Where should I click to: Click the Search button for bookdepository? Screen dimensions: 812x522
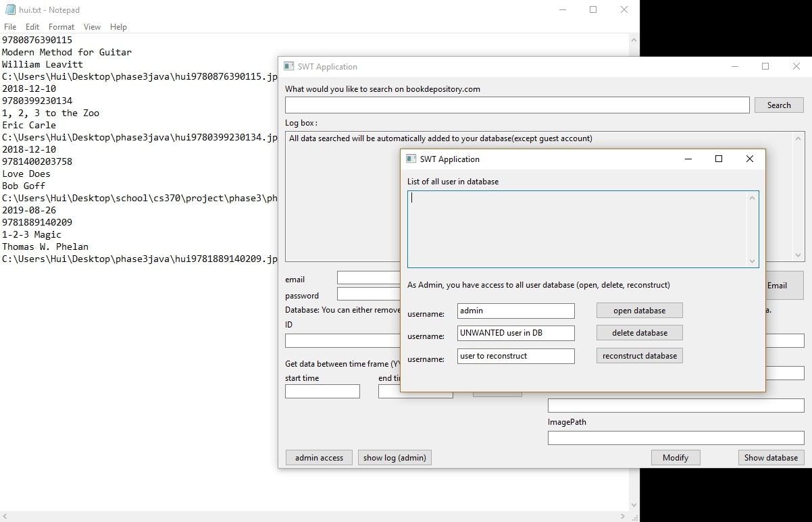tap(778, 105)
